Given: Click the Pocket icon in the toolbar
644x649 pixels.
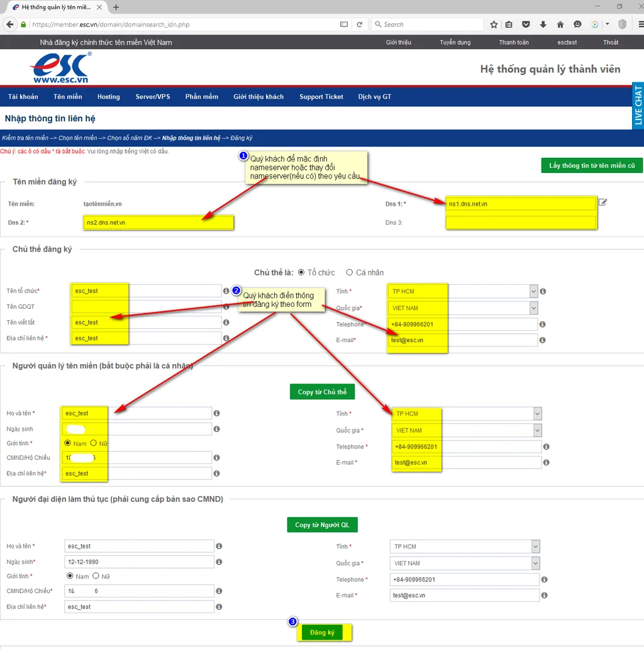Looking at the screenshot, I should (x=526, y=25).
